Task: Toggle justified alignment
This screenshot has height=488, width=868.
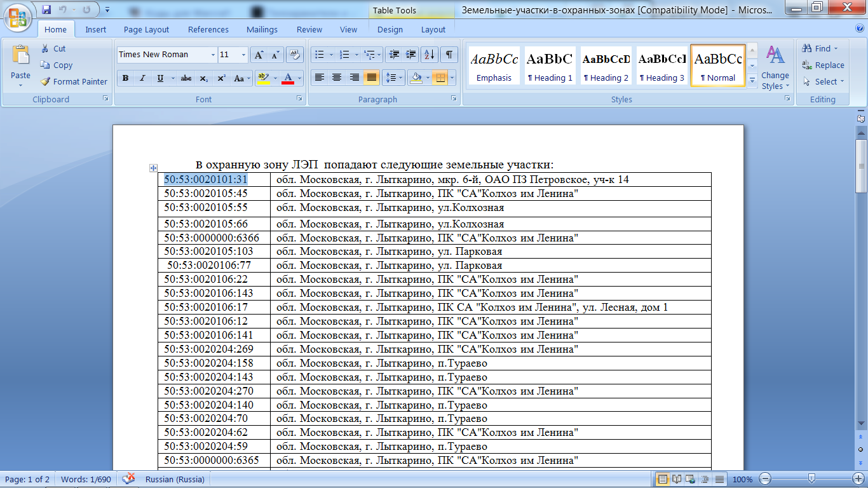Action: pos(372,78)
